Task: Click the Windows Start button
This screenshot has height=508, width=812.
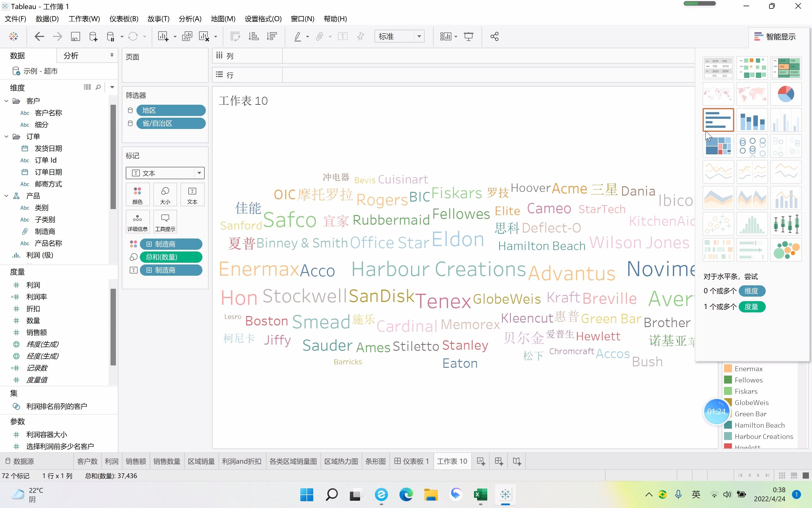Action: [307, 494]
